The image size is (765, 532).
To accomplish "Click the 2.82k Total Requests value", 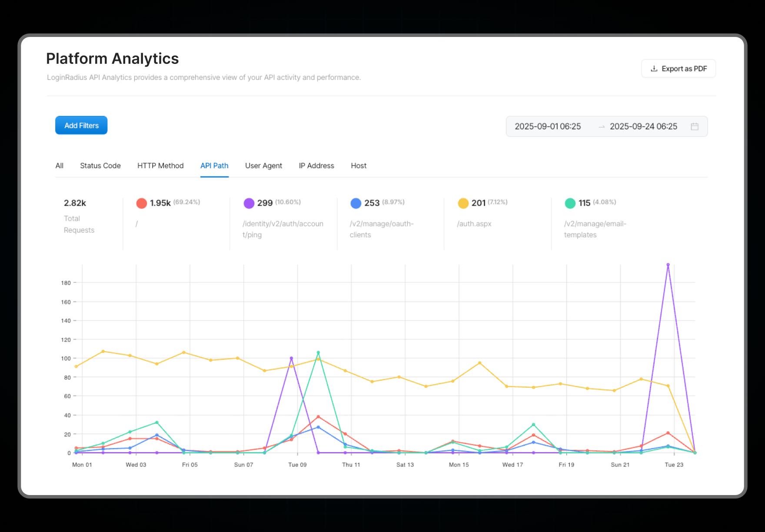I will pos(75,203).
